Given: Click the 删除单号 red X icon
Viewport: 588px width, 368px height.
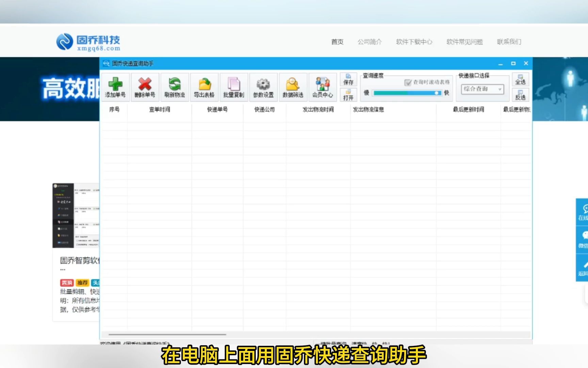Looking at the screenshot, I should pos(145,87).
